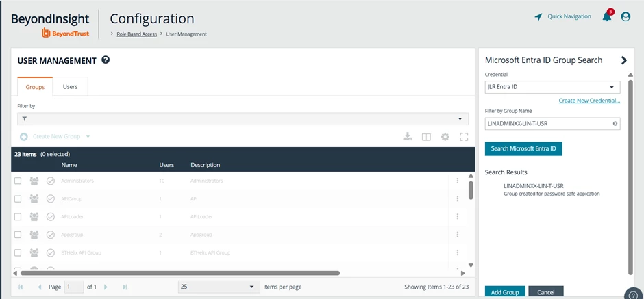644x299 pixels.
Task: Open the items per page dropdown
Action: tap(219, 287)
